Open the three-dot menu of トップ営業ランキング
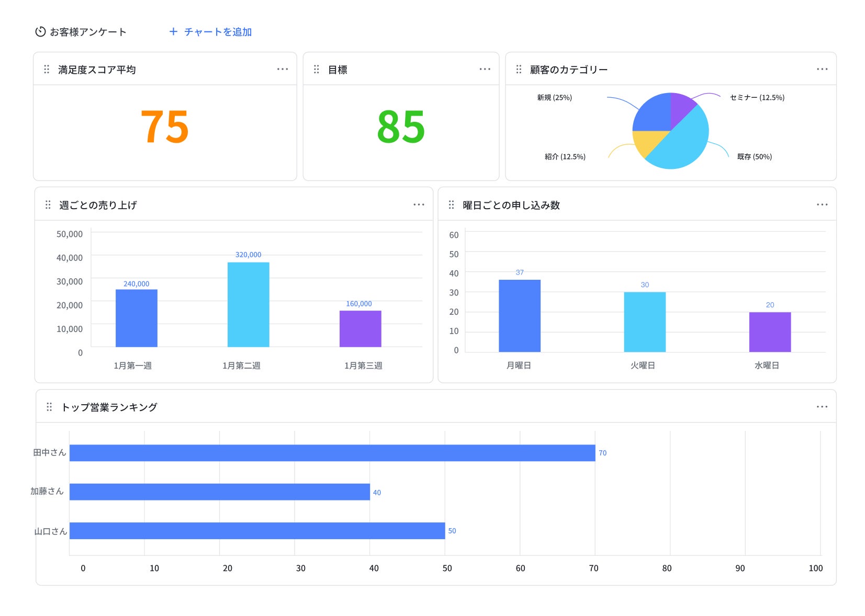 point(822,406)
